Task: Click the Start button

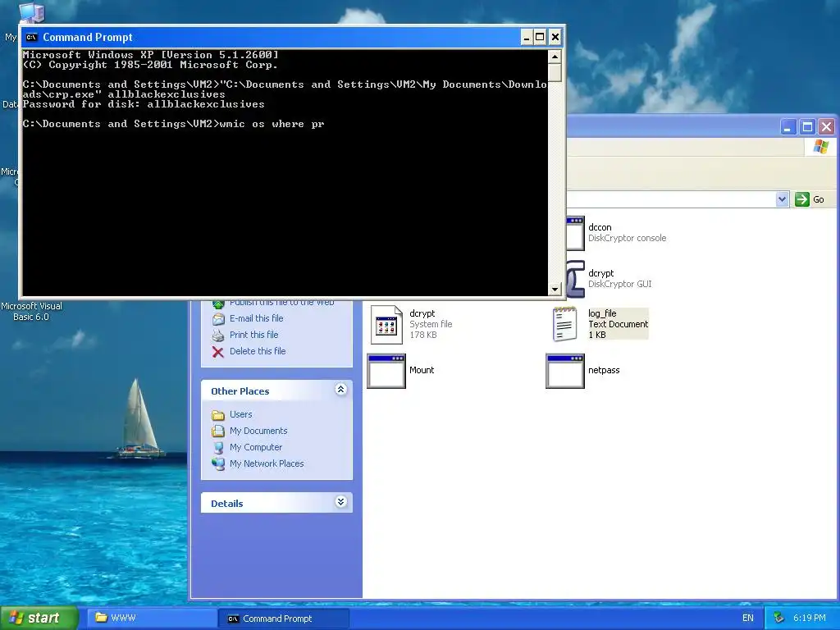Action: (39, 618)
